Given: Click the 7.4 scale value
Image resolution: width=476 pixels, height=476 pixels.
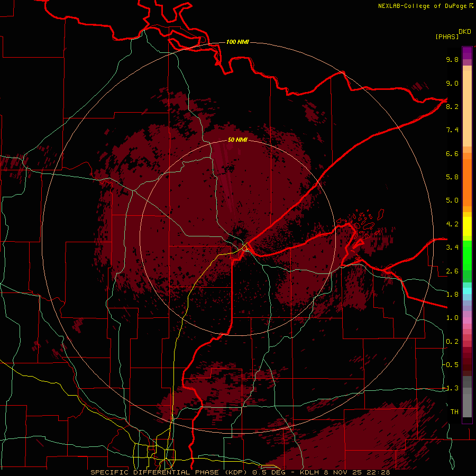Looking at the screenshot, I should click(x=452, y=130).
